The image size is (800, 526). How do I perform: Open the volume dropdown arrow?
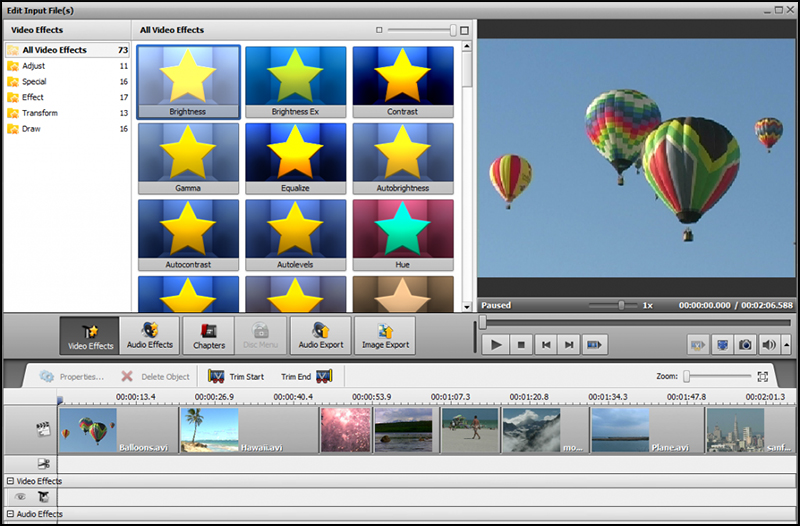[786, 345]
